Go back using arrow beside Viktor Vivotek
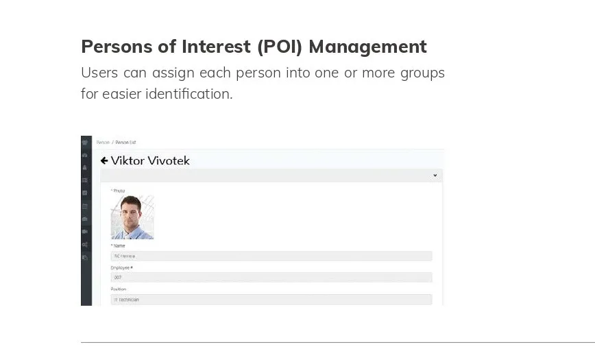Screen dimensions: 595x364 [104, 161]
